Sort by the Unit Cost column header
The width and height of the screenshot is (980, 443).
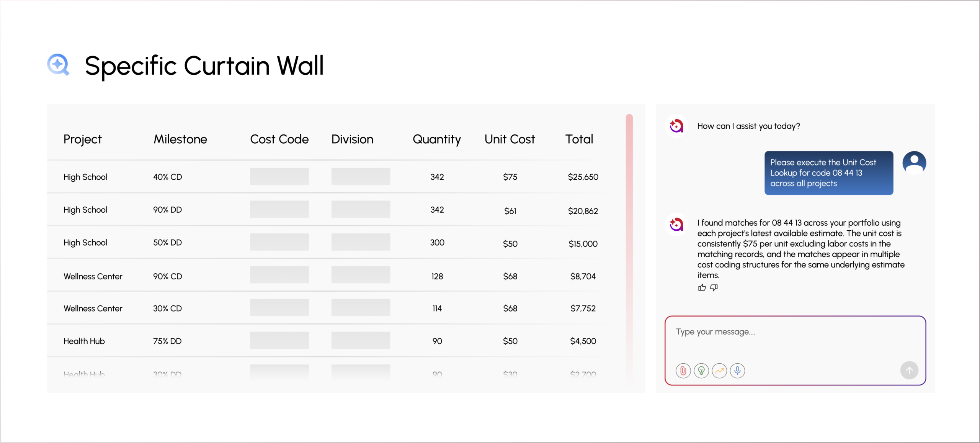click(510, 139)
